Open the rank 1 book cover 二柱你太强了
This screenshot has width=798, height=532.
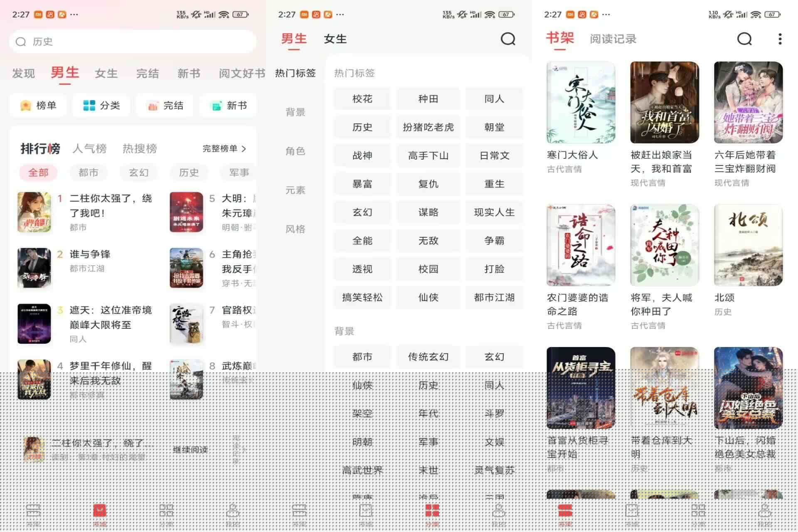click(34, 212)
